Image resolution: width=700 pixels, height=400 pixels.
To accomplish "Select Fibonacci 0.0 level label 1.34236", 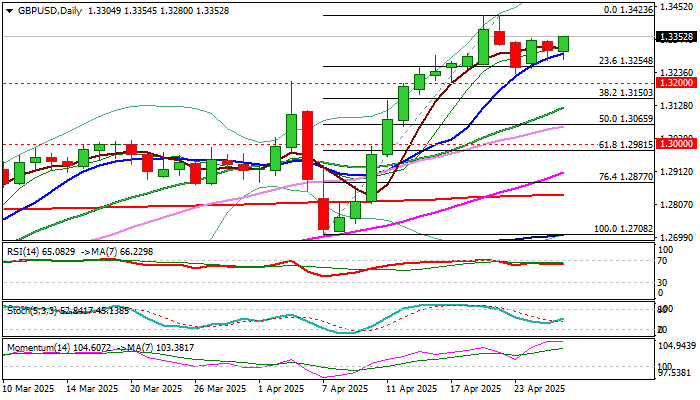I will (x=628, y=10).
